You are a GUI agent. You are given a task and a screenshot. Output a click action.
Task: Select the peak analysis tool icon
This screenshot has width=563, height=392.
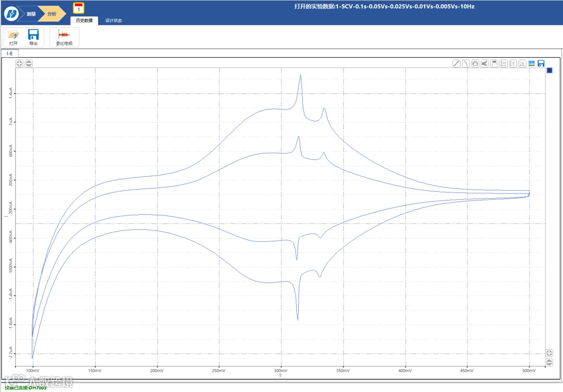[494, 64]
